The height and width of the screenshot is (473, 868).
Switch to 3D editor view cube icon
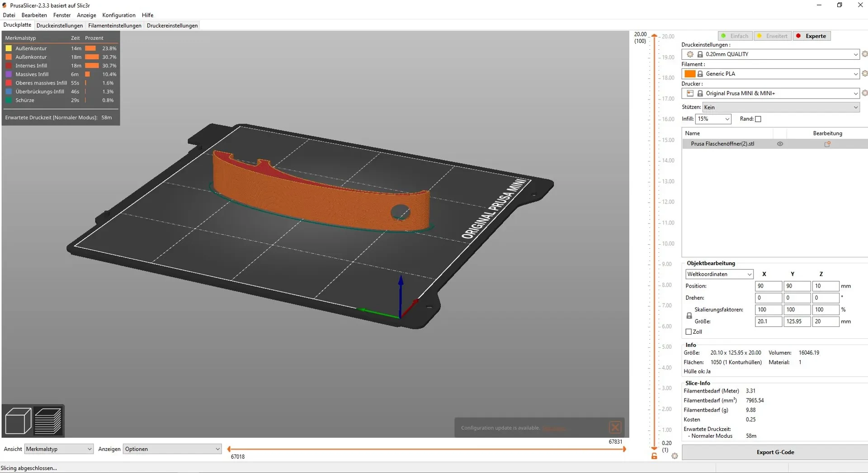18,421
